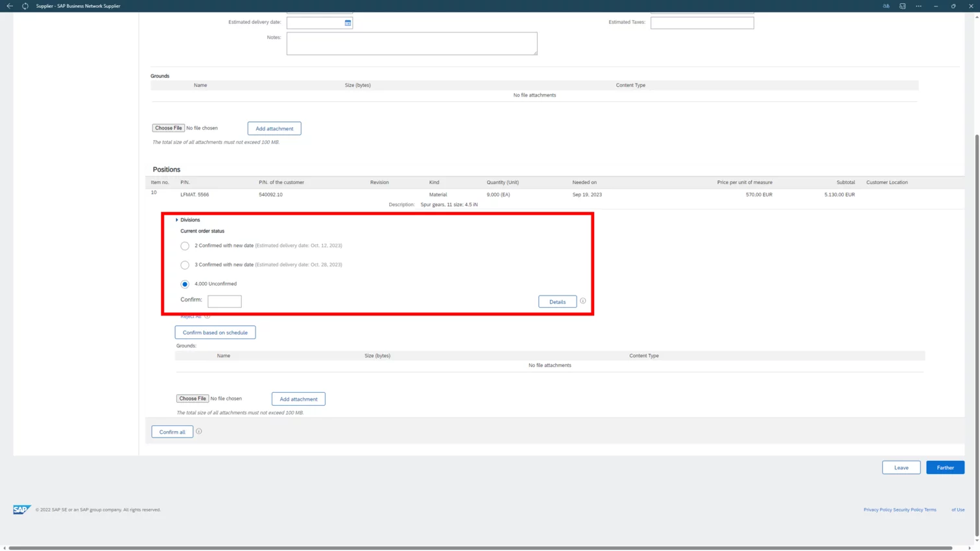The height and width of the screenshot is (551, 980).
Task: Click the quantity '9,000 (EA)' cell
Action: pos(498,194)
